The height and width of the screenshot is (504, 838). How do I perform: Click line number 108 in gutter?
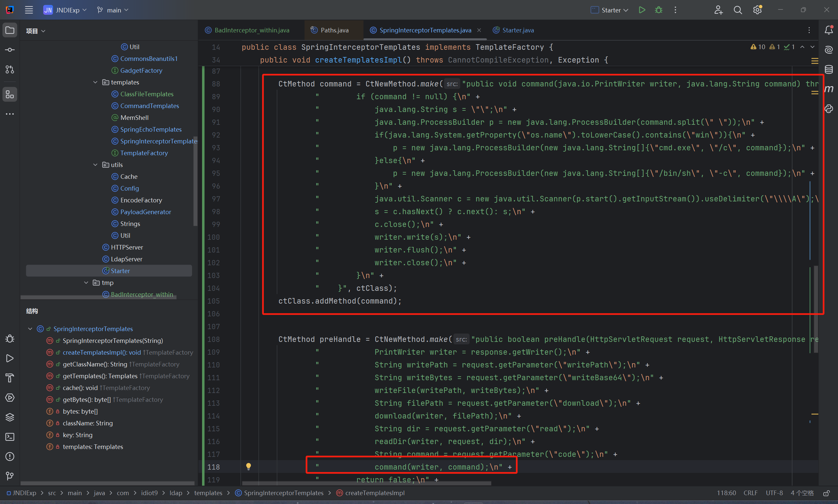click(213, 339)
